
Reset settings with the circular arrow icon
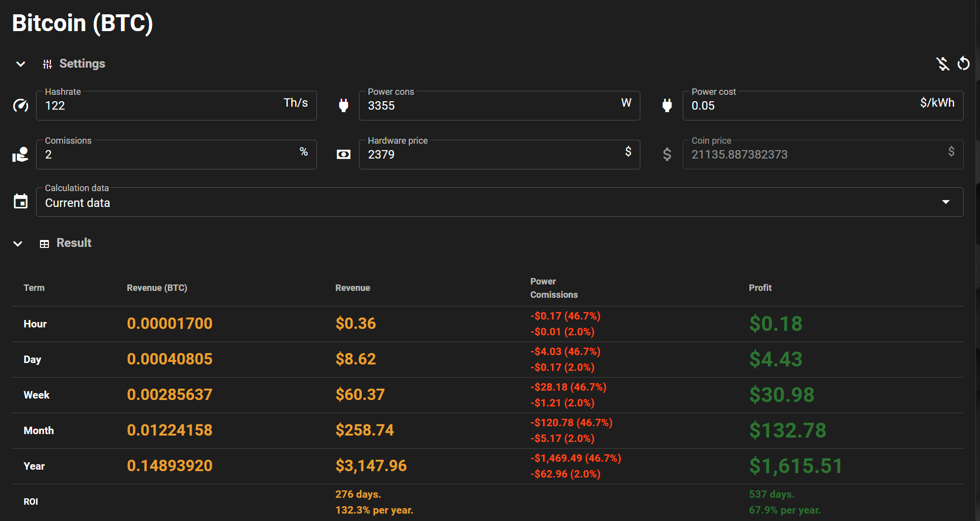click(x=964, y=64)
